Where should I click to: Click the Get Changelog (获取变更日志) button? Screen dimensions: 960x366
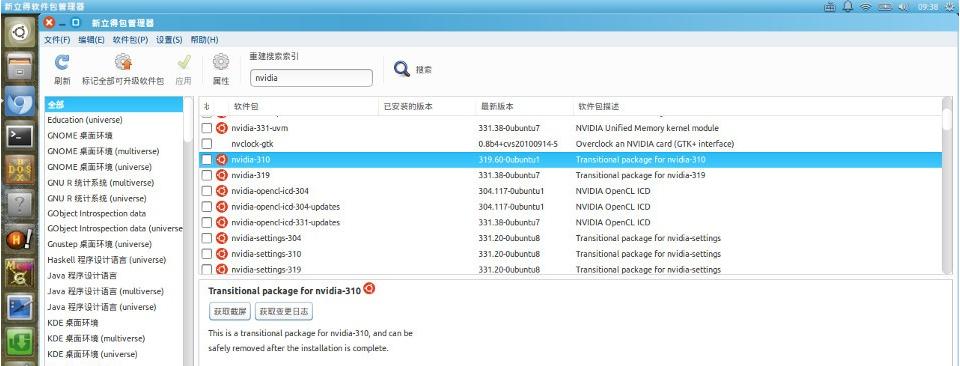(x=284, y=312)
